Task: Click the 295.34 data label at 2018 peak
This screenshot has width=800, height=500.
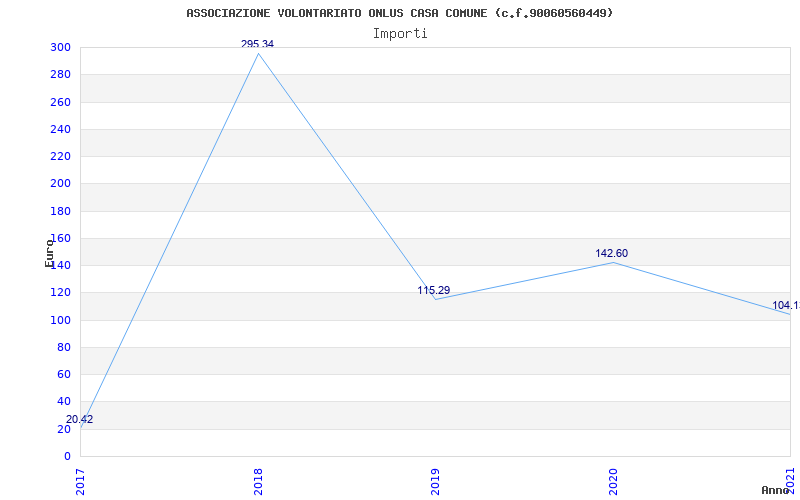Action: tap(257, 44)
